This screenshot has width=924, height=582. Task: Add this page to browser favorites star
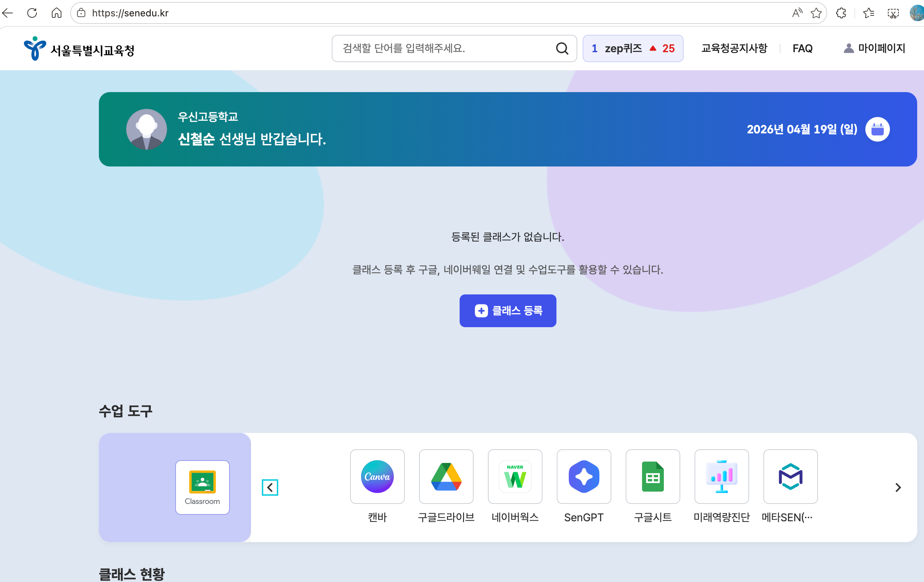[816, 13]
